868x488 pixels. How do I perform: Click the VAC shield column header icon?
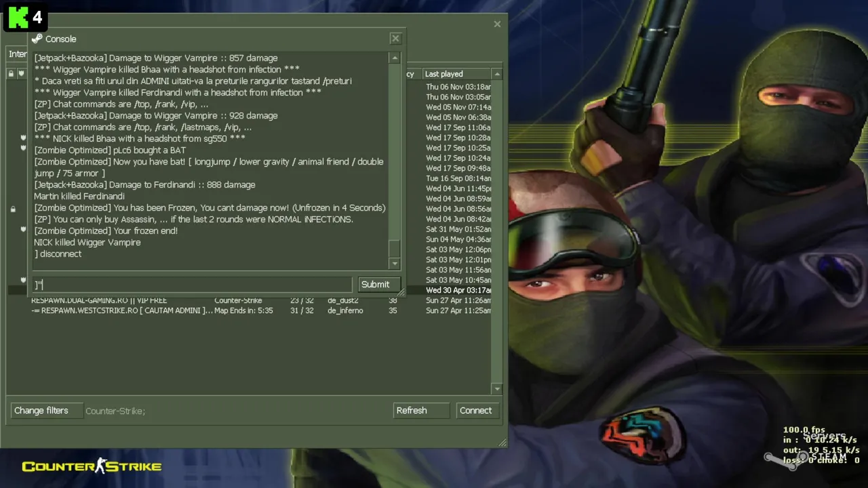click(21, 74)
